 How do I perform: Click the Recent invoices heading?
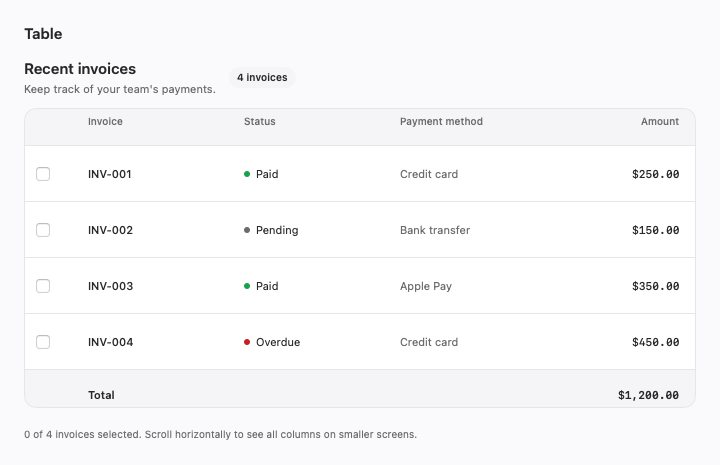[80, 69]
